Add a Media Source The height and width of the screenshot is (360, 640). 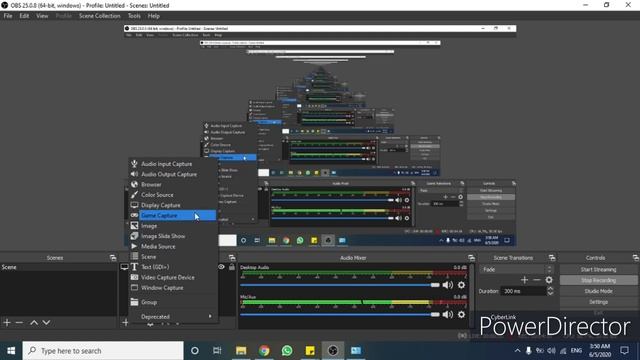[x=173, y=246]
